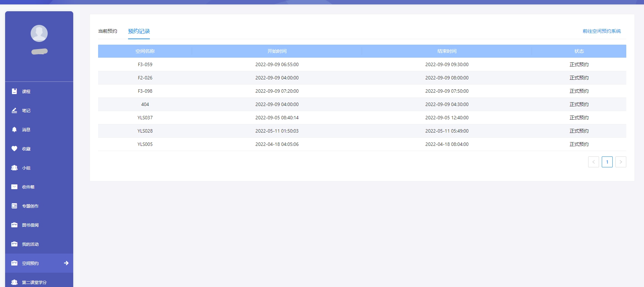The image size is (644, 287).
Task: Open 课程 in the sidebar
Action: [x=26, y=91]
